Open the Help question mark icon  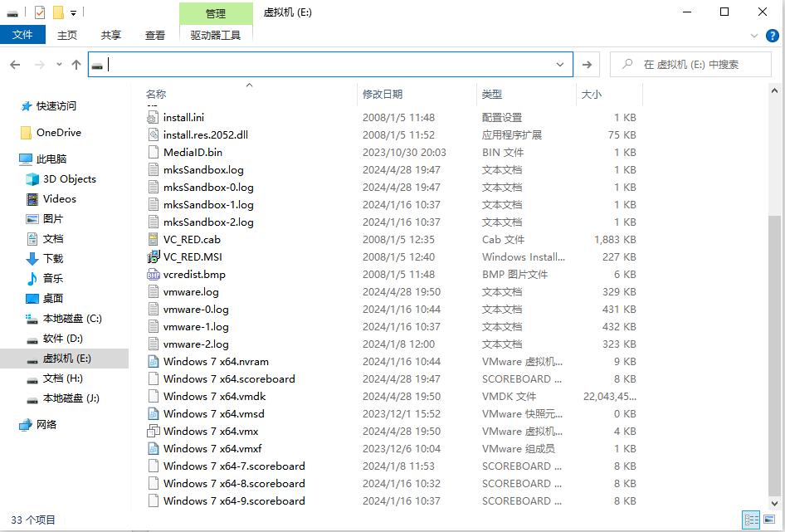coord(772,36)
